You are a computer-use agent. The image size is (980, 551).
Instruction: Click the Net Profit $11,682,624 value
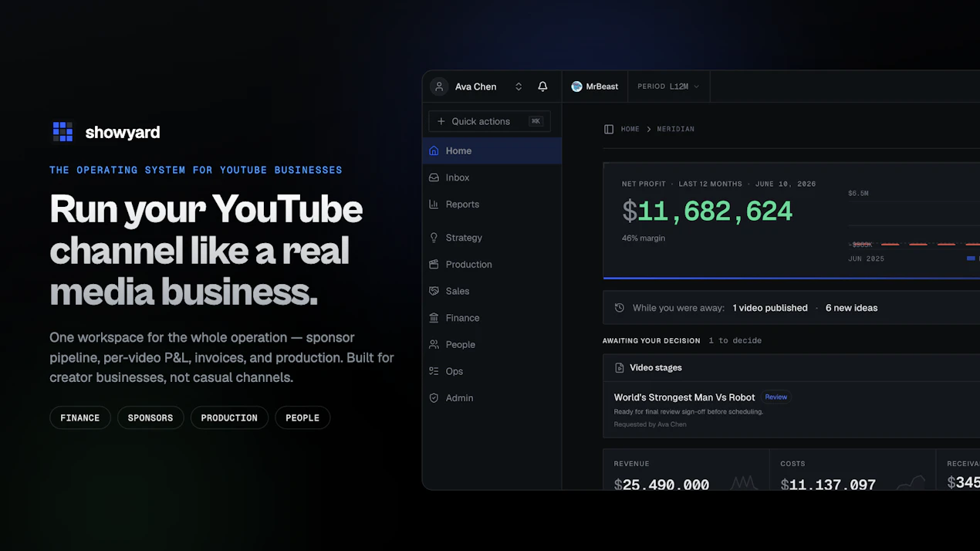point(707,211)
